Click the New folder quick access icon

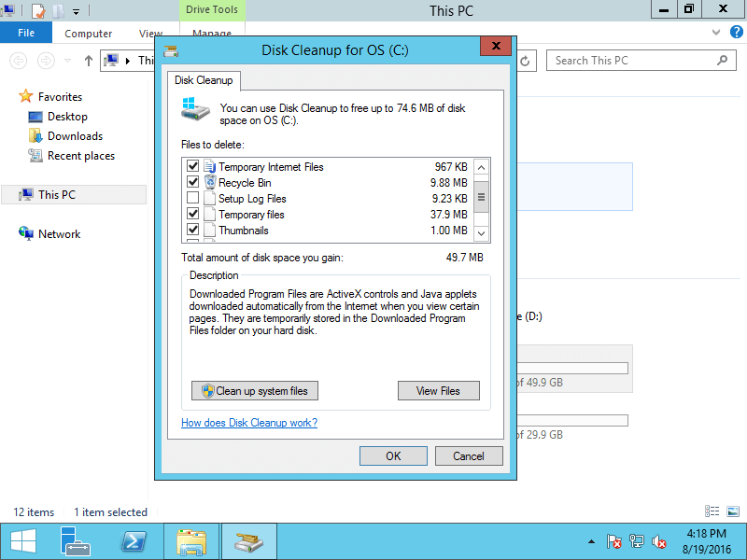(x=58, y=10)
